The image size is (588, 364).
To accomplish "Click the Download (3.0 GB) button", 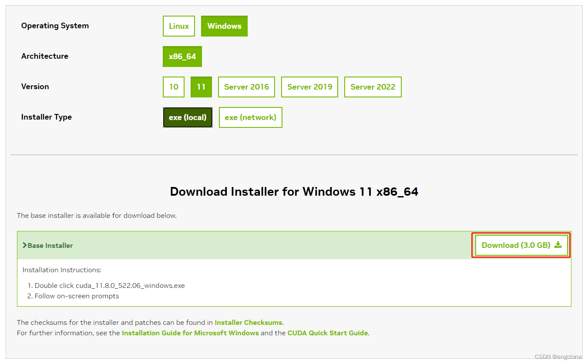I will 521,245.
